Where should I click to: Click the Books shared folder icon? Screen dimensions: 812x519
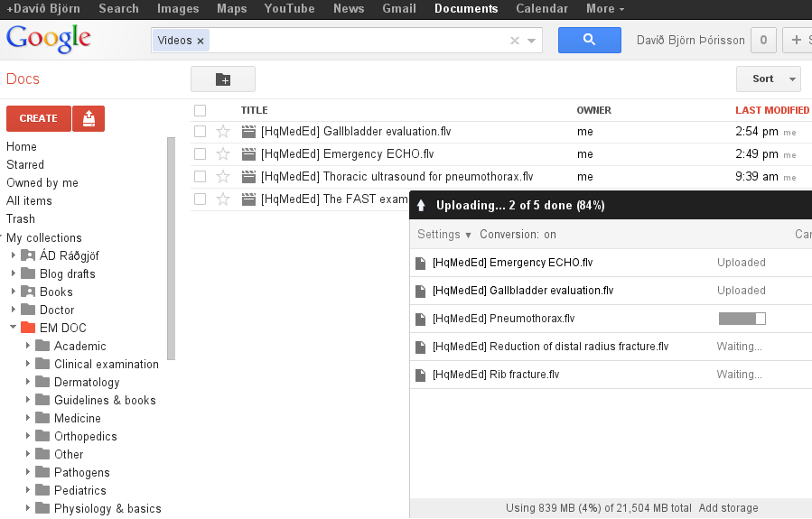click(x=28, y=292)
